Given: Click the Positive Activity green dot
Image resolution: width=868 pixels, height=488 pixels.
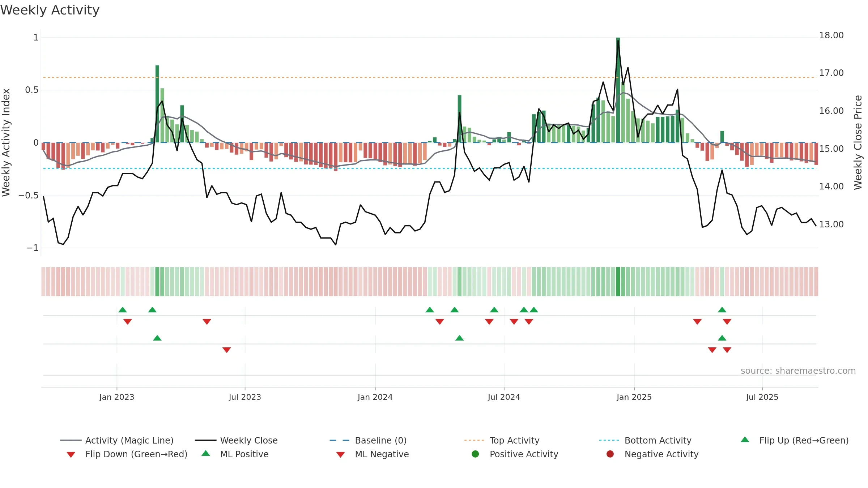Looking at the screenshot, I should (476, 454).
